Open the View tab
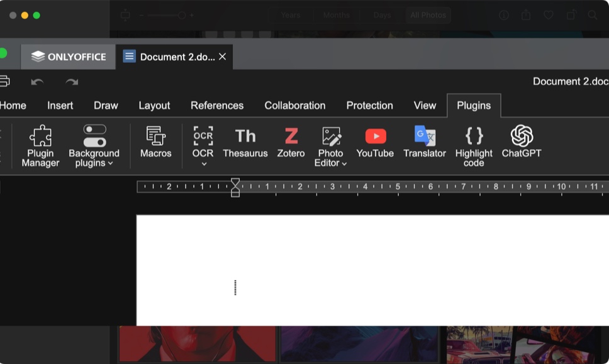 [425, 106]
